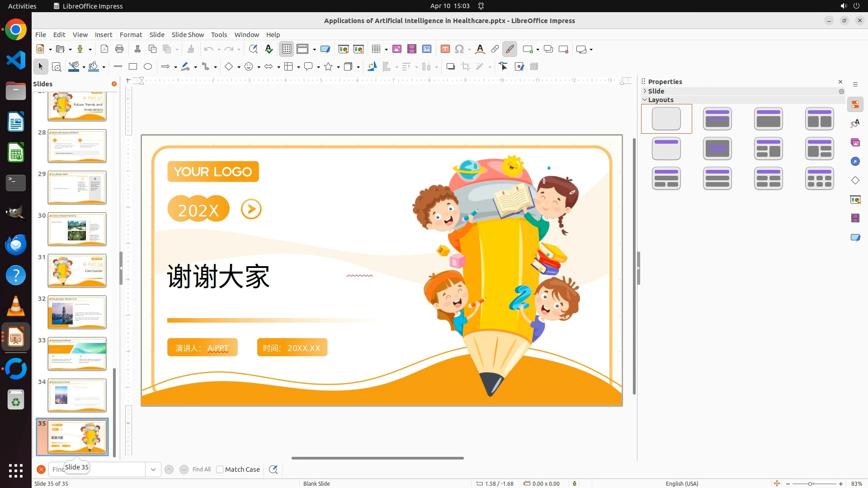Click the Blank Slide layout thumbnail

pyautogui.click(x=666, y=119)
